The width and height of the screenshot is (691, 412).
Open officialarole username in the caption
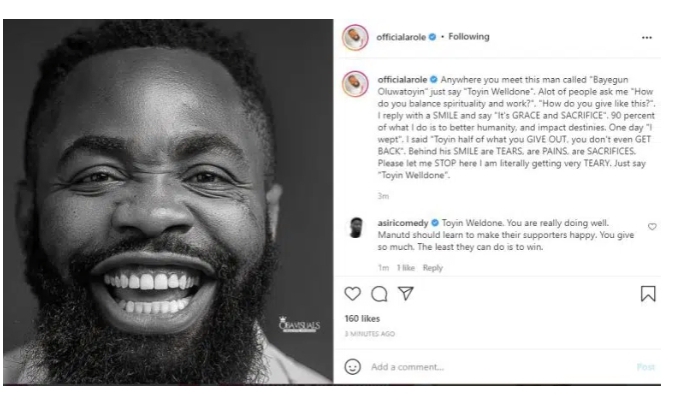tap(402, 80)
